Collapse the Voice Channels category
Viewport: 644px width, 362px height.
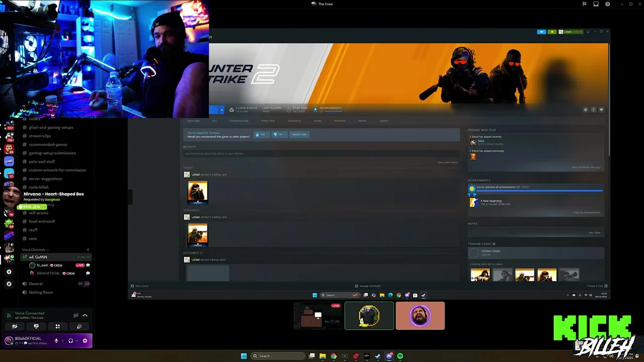[x=35, y=250]
